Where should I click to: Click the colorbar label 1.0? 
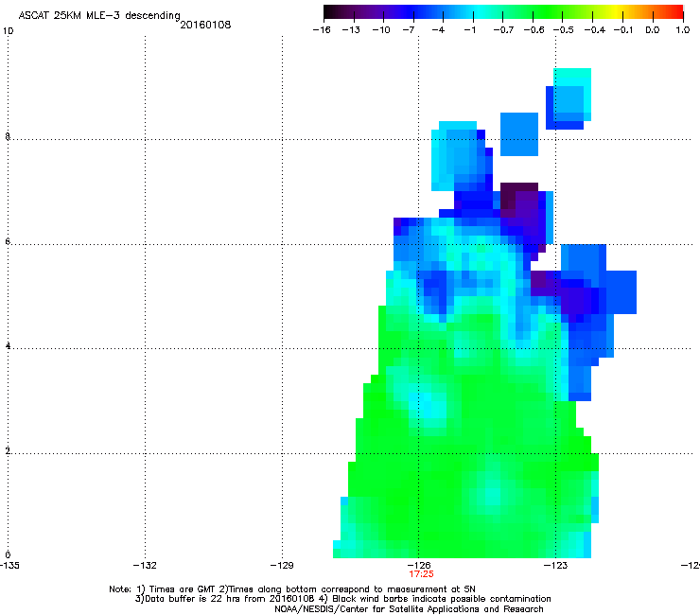tap(683, 30)
